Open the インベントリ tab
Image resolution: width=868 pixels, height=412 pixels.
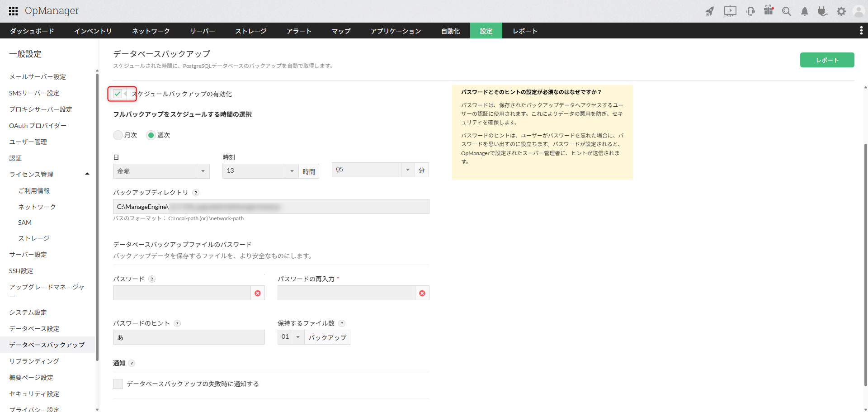pos(93,31)
